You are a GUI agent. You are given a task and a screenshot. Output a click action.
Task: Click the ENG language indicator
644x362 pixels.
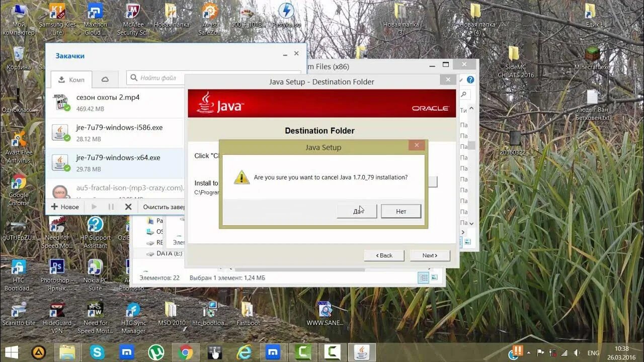(x=593, y=353)
